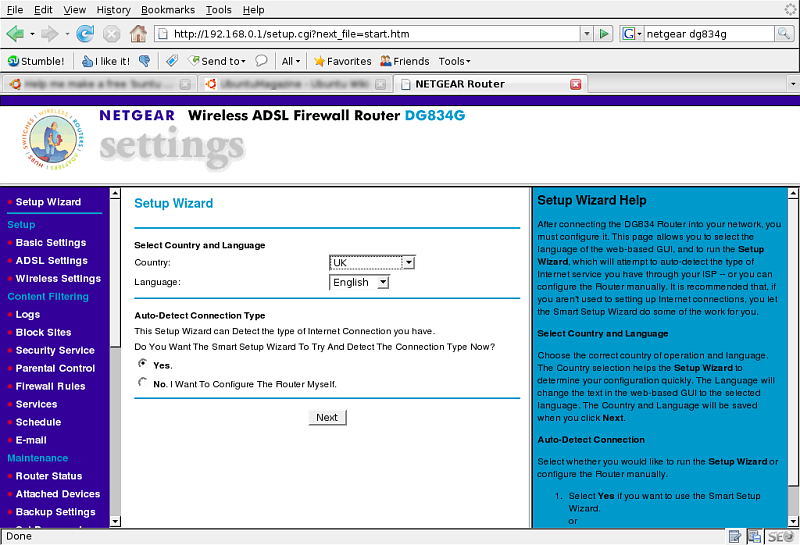Close the first blurred tab
Screen dimensions: 800x545
coord(185,84)
